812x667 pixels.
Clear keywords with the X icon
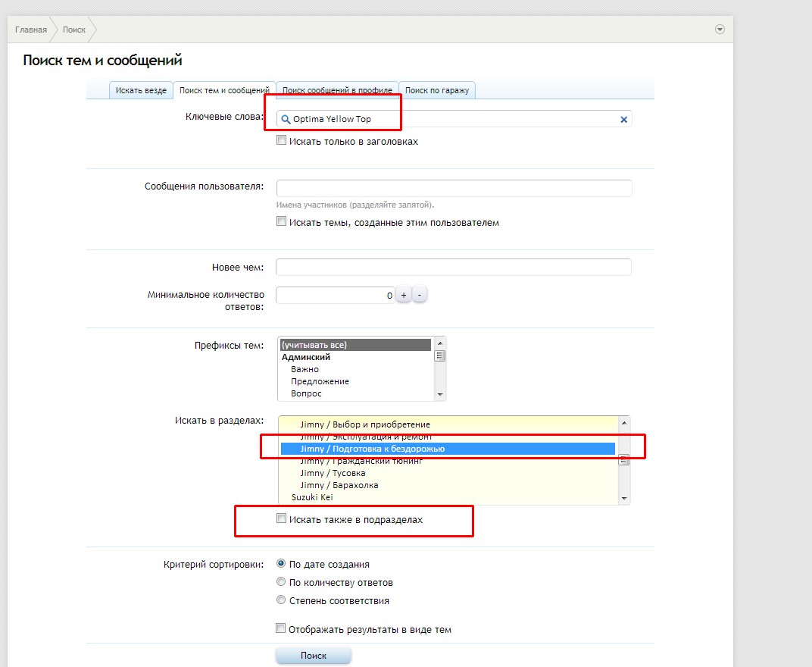[x=624, y=119]
